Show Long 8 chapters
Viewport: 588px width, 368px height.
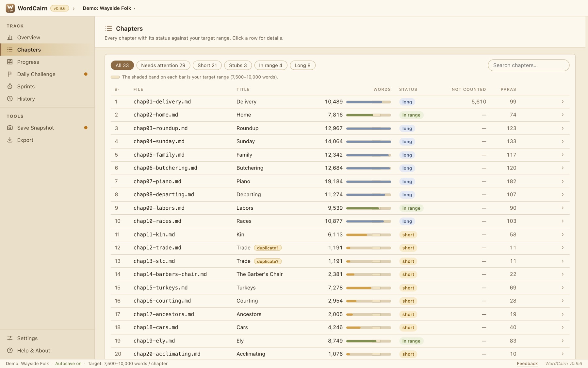(x=302, y=65)
